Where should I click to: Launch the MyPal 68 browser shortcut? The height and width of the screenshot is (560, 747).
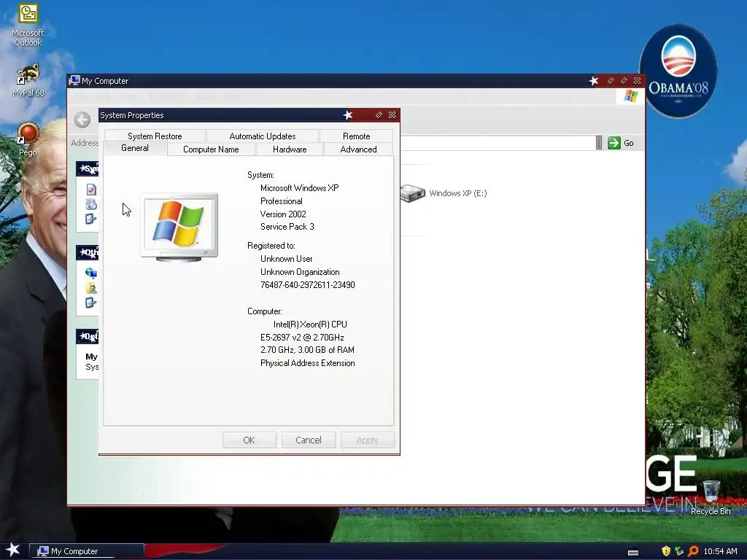28,80
